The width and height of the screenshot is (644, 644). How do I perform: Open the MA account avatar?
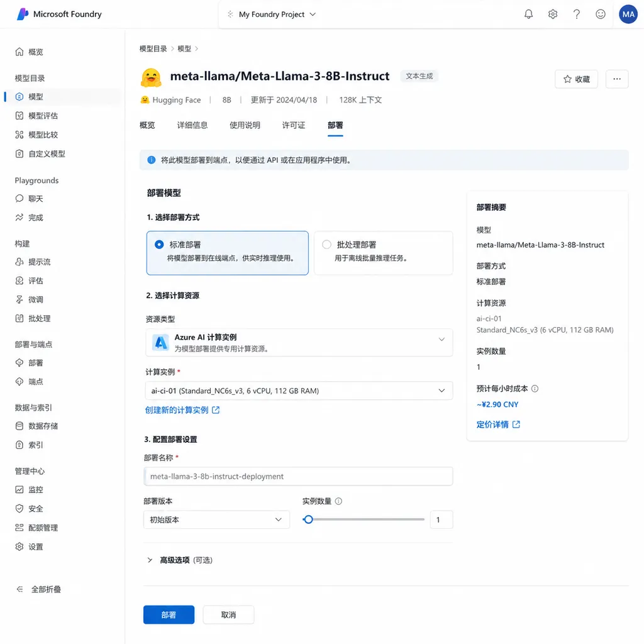628,14
